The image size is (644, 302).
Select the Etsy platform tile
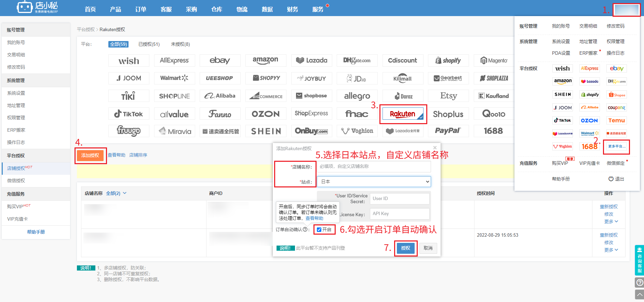coord(448,96)
